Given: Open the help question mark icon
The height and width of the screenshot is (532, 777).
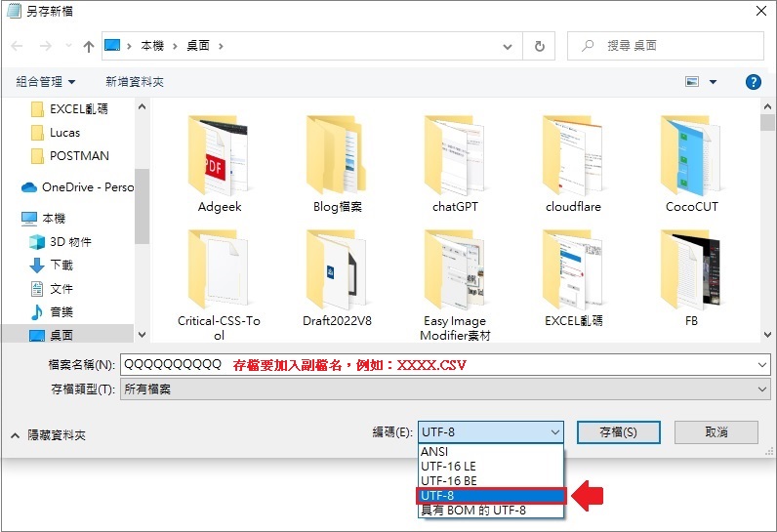Looking at the screenshot, I should [x=753, y=82].
